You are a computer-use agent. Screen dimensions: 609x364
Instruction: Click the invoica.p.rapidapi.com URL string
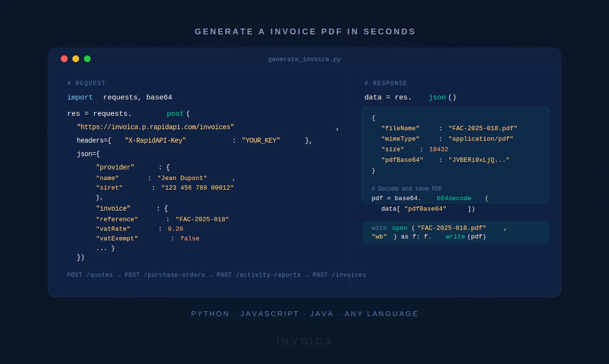tap(155, 127)
